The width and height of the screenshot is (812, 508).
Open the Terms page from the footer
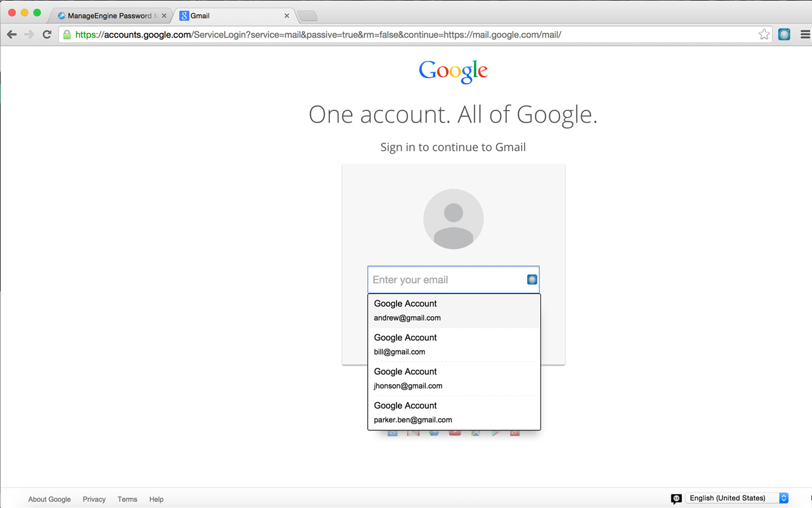pos(127,499)
